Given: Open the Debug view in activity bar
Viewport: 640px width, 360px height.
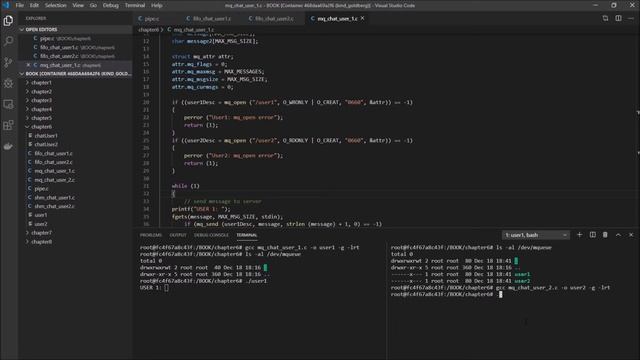Looking at the screenshot, I should 8,83.
